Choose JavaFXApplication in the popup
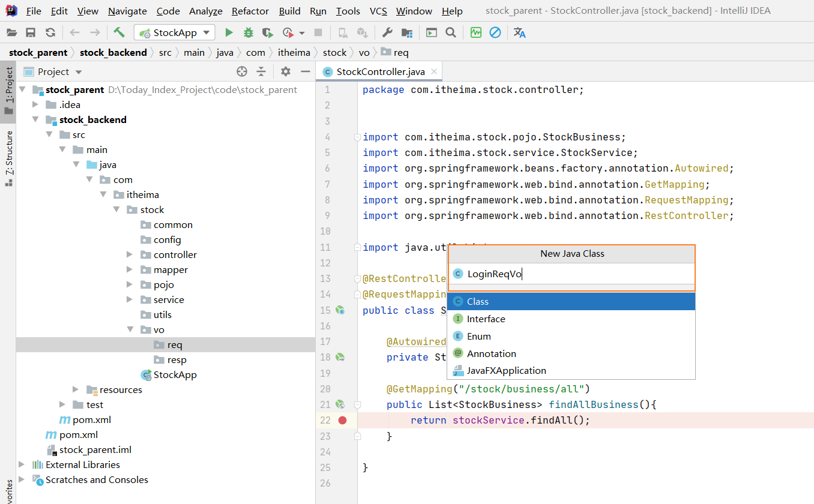 click(571, 370)
